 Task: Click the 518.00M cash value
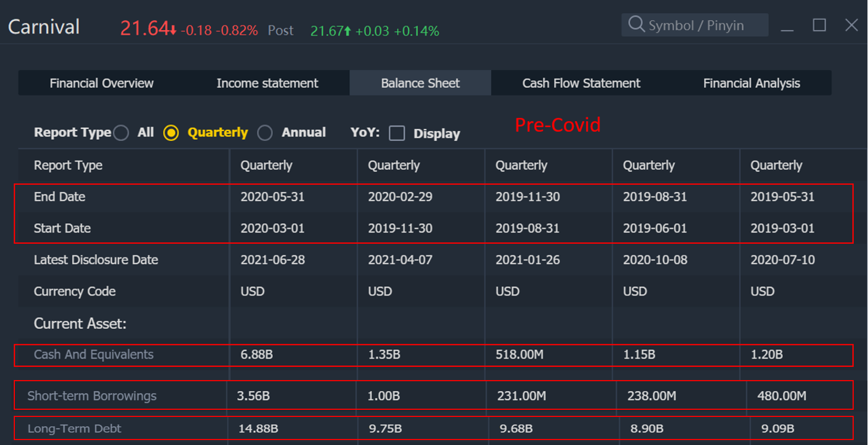[x=519, y=355]
